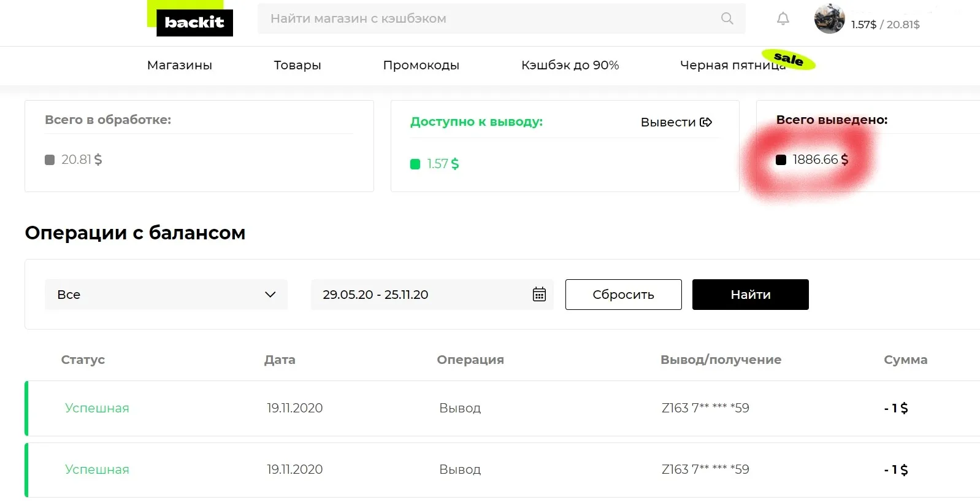Click the green available-balance square
Screen dimensions: 980x502
click(x=415, y=164)
